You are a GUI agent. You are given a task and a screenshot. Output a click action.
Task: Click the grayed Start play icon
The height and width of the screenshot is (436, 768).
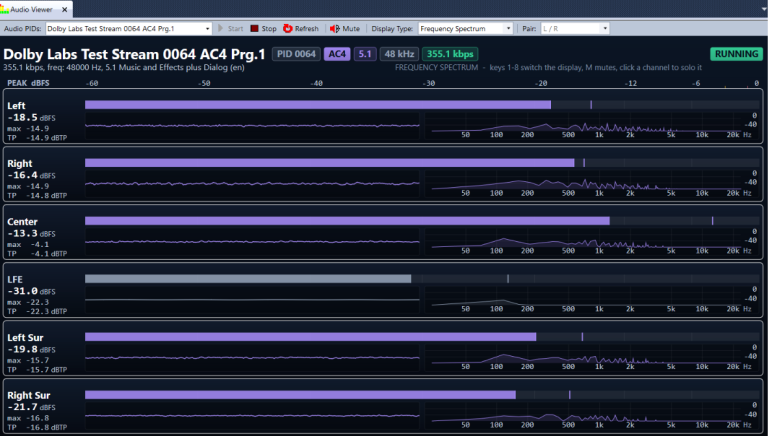(220, 28)
